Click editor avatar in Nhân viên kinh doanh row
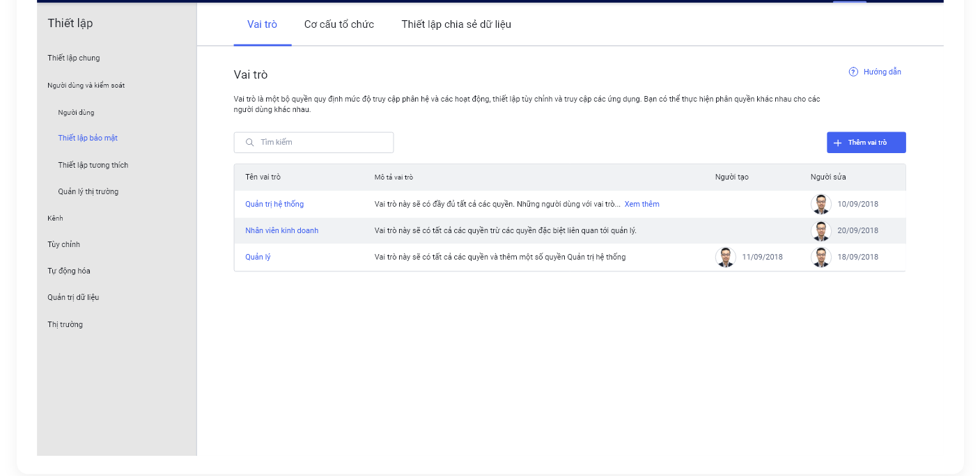The width and height of the screenshot is (980, 476). pyautogui.click(x=821, y=231)
